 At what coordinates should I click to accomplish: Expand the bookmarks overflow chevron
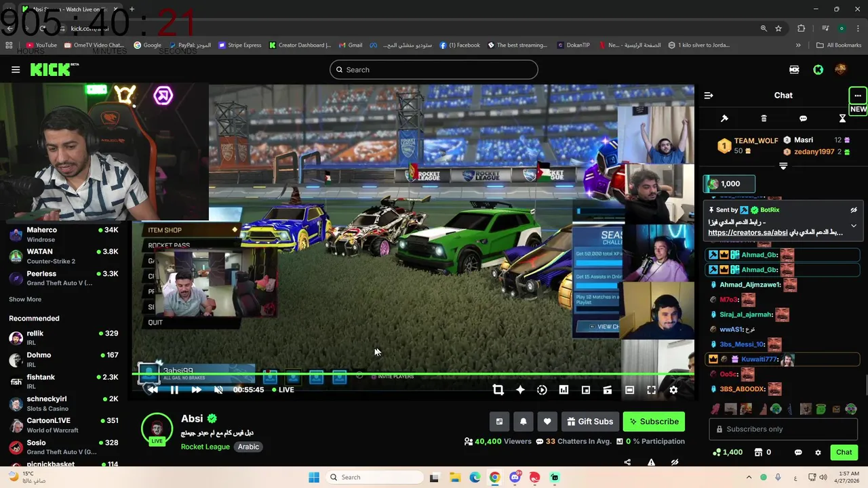pos(797,45)
